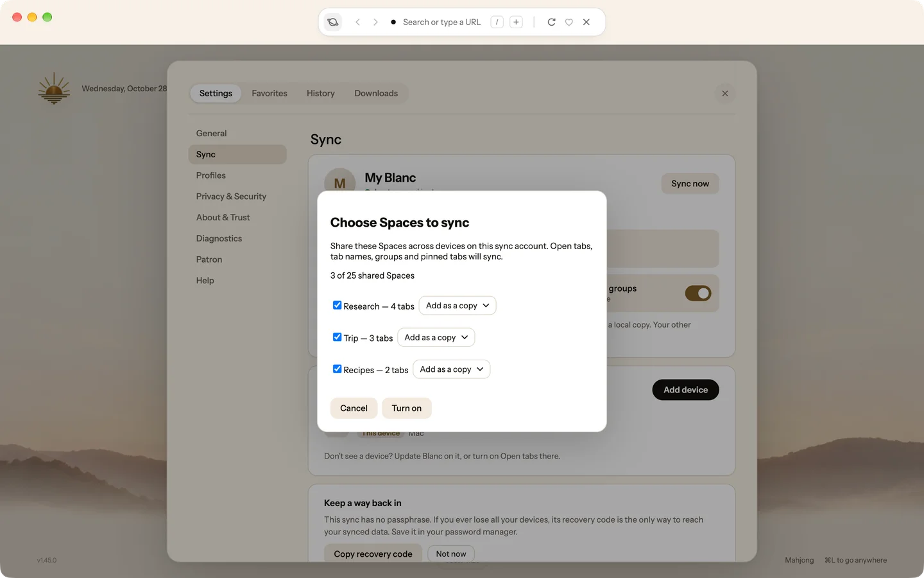Click the Add device button

click(686, 390)
